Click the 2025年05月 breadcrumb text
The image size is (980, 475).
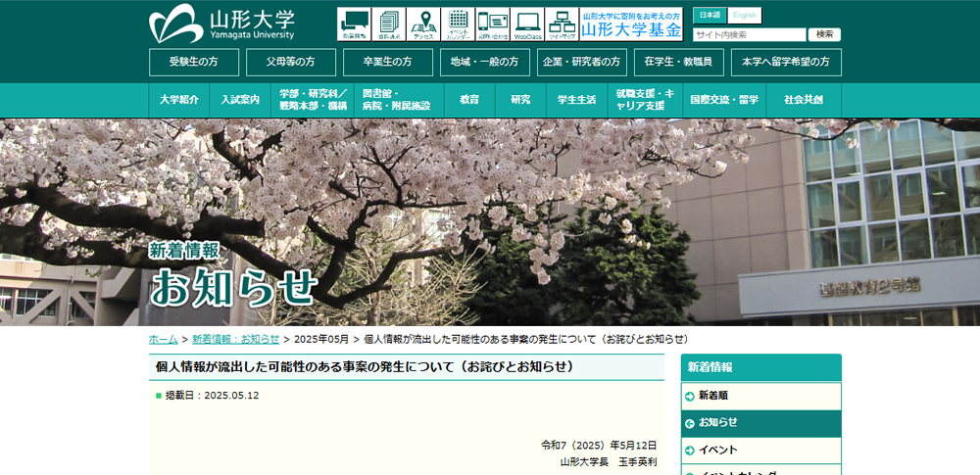(321, 340)
